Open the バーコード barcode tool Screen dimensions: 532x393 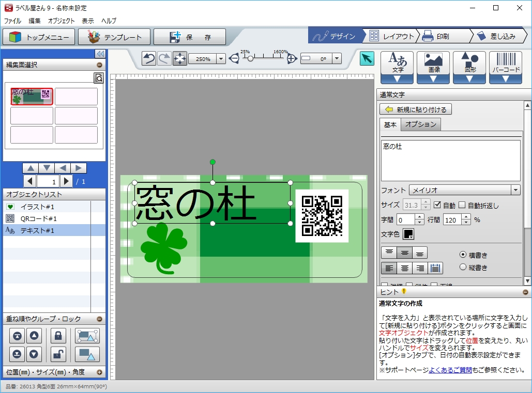click(x=506, y=67)
